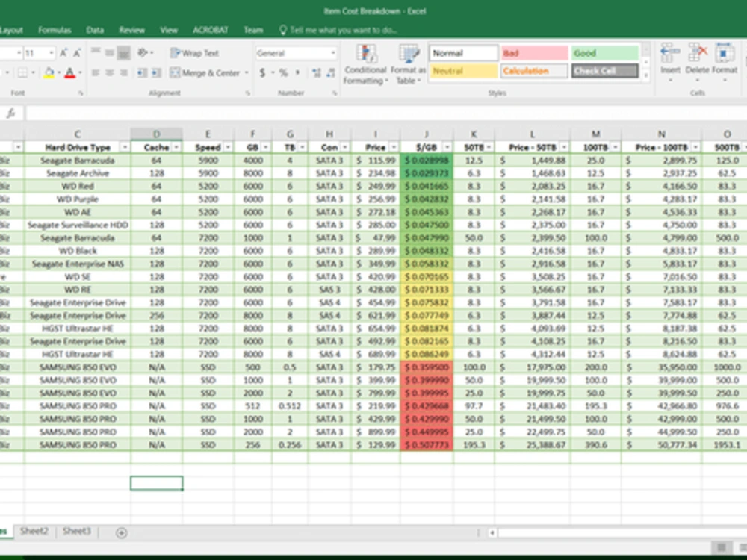Image resolution: width=747 pixels, height=560 pixels.
Task: Open Conditional Formatting menu
Action: (x=365, y=64)
